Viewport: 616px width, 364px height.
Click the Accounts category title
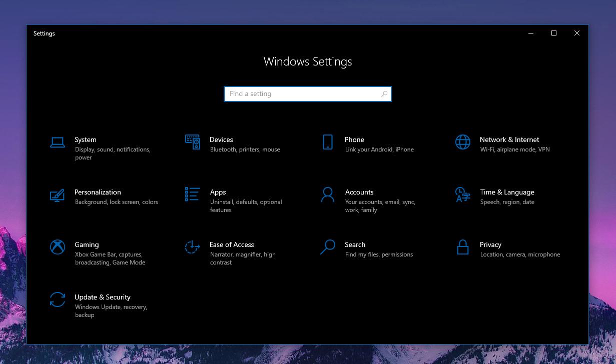pos(359,192)
